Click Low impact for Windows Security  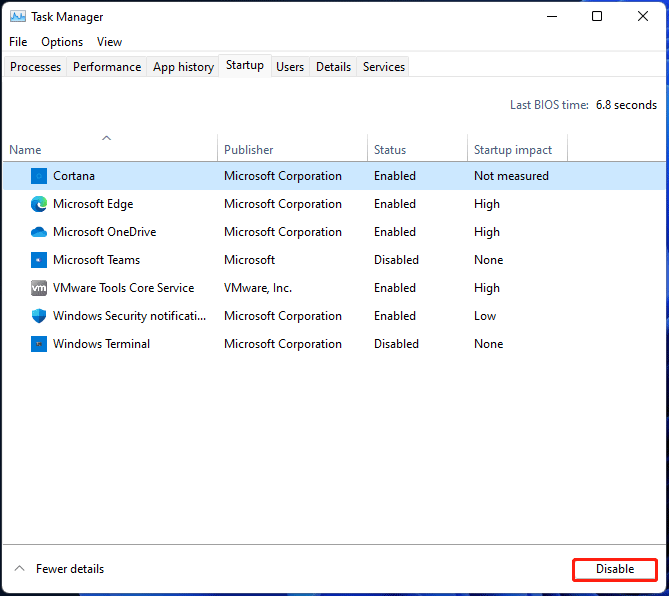pos(485,316)
